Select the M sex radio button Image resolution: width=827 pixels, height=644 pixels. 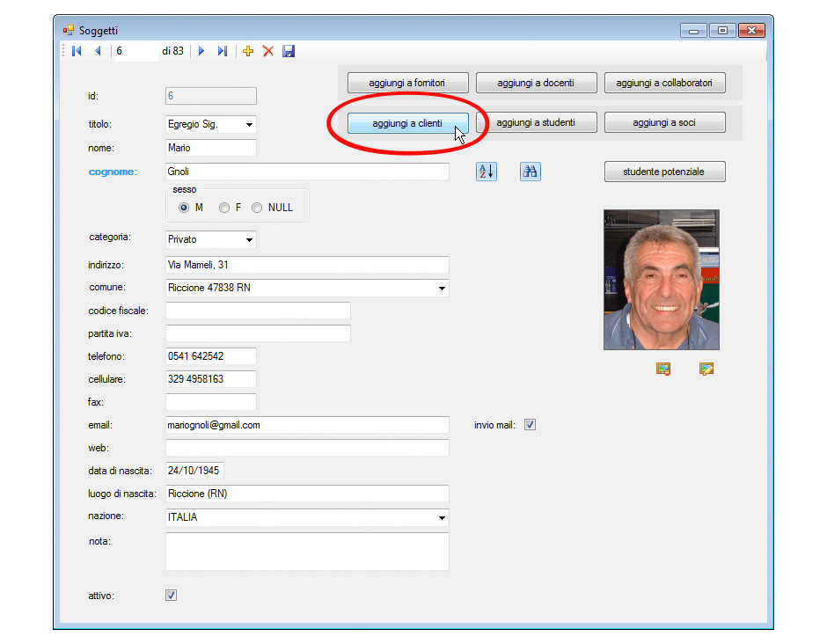[x=184, y=208]
